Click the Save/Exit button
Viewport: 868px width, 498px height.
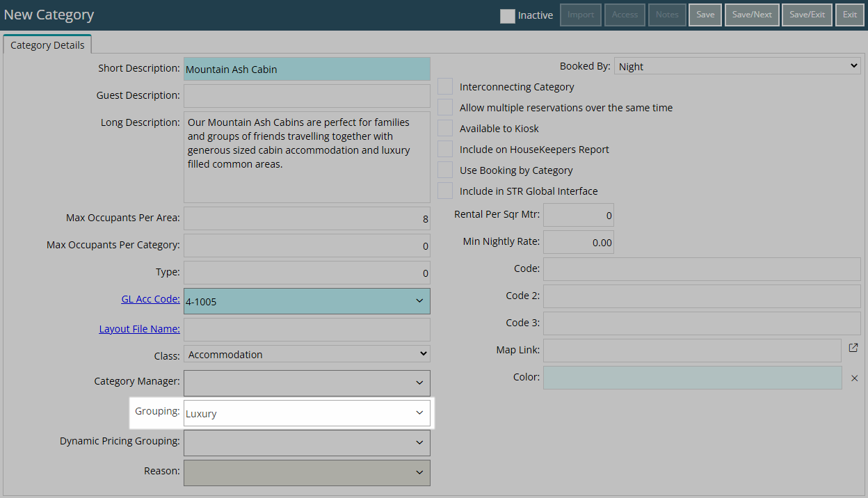coord(807,15)
